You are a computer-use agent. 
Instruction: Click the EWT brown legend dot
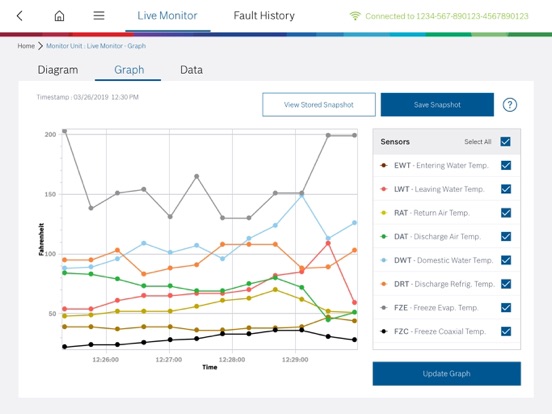(384, 165)
